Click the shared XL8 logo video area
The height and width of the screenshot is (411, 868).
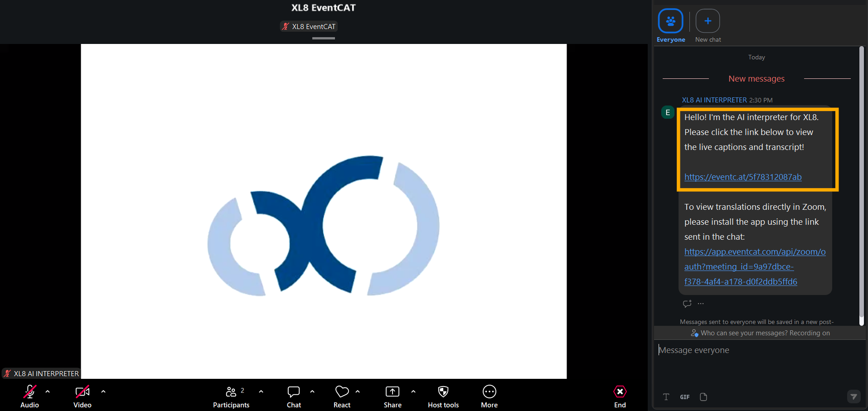point(324,211)
